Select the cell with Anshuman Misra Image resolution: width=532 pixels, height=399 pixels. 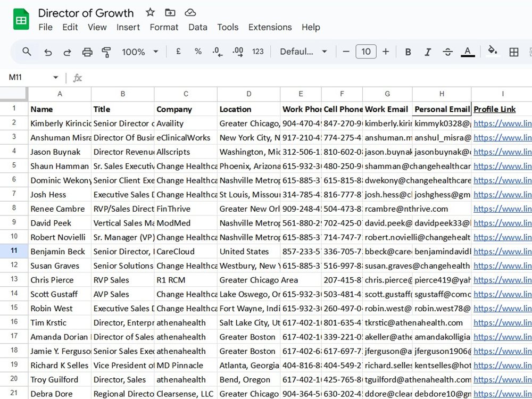pos(60,138)
